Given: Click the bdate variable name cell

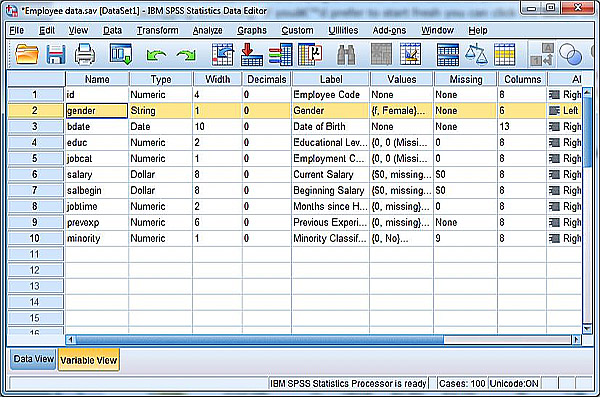Looking at the screenshot, I should pyautogui.click(x=97, y=127).
